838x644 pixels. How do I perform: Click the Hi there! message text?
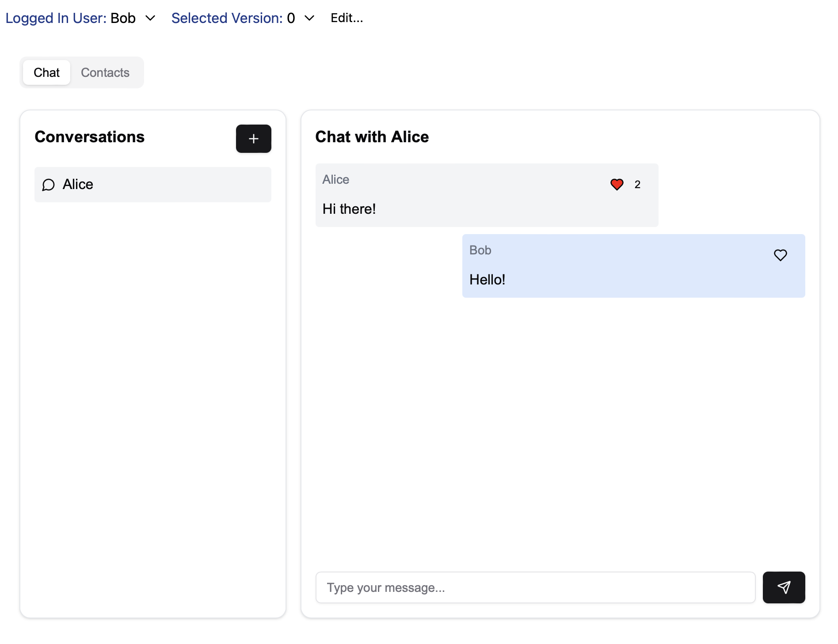pos(349,209)
